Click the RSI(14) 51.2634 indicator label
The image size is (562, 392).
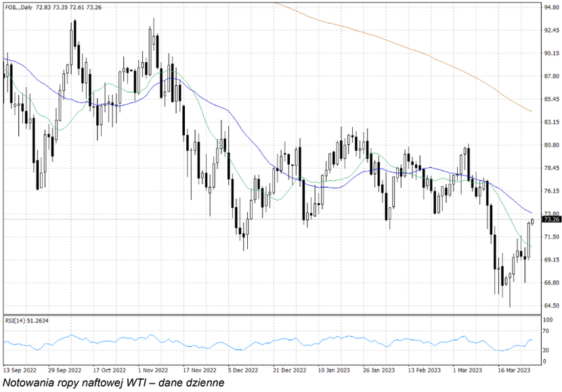[26, 321]
